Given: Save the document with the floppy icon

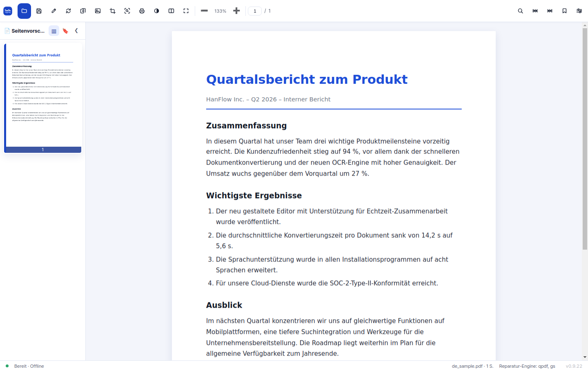Looking at the screenshot, I should [x=39, y=11].
